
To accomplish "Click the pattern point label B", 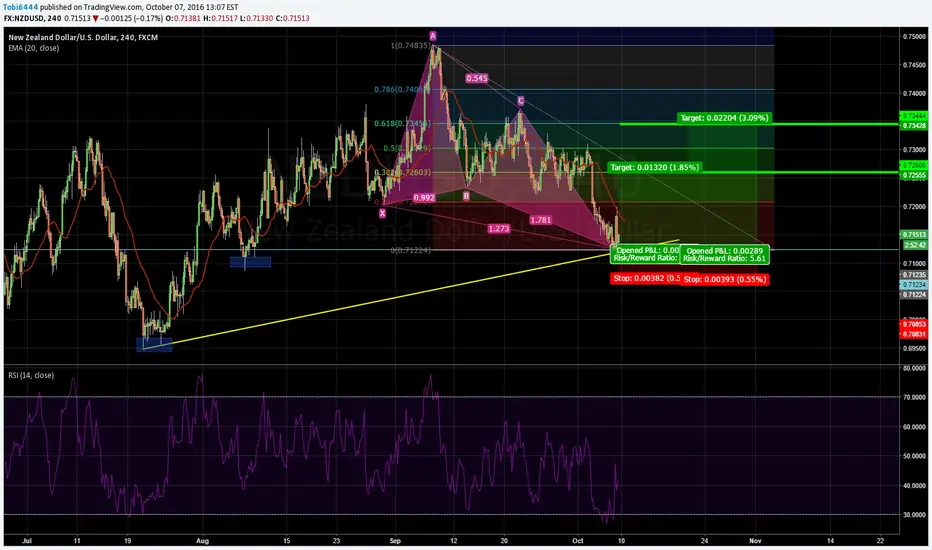I will [x=466, y=195].
